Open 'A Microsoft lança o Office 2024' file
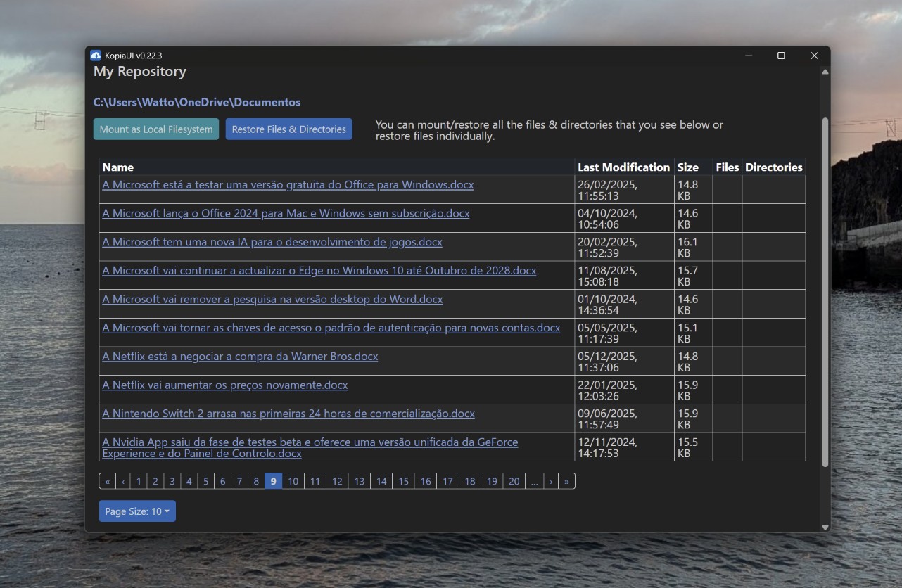The width and height of the screenshot is (902, 588). pos(286,214)
